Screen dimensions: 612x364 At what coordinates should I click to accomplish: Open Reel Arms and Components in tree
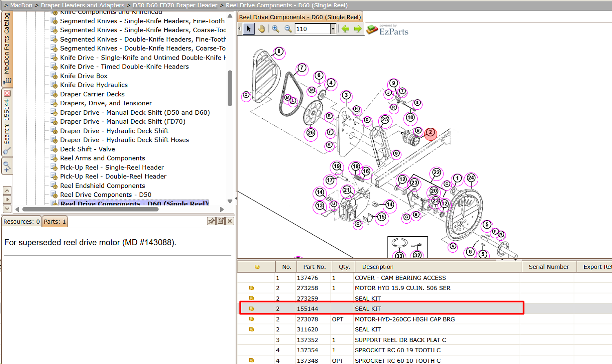(102, 158)
